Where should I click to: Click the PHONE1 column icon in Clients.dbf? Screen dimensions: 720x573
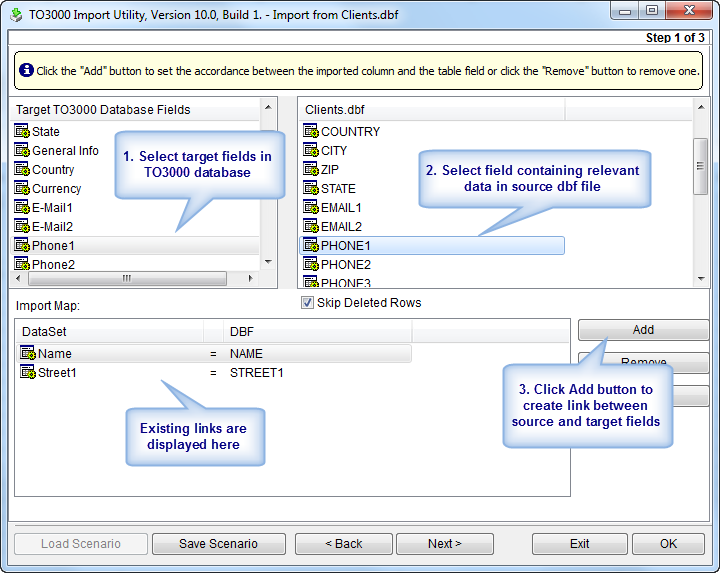[x=311, y=246]
